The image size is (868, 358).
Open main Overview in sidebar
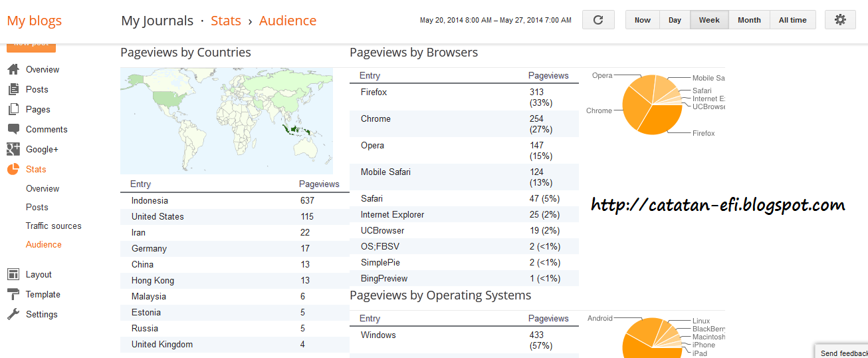click(43, 69)
